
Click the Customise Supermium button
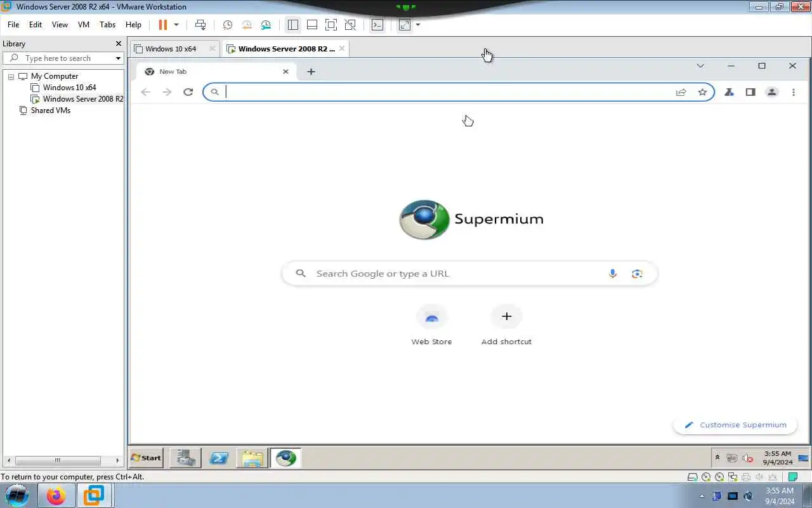[735, 425]
